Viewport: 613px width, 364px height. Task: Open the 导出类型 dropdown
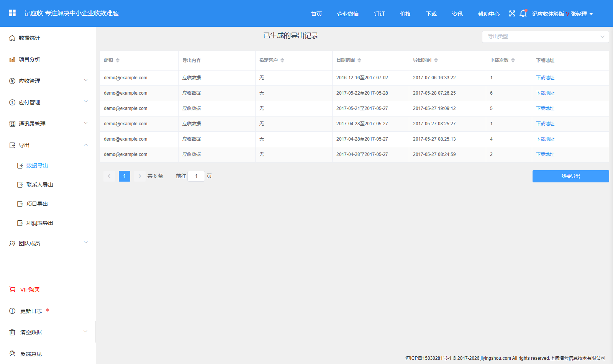(x=545, y=37)
